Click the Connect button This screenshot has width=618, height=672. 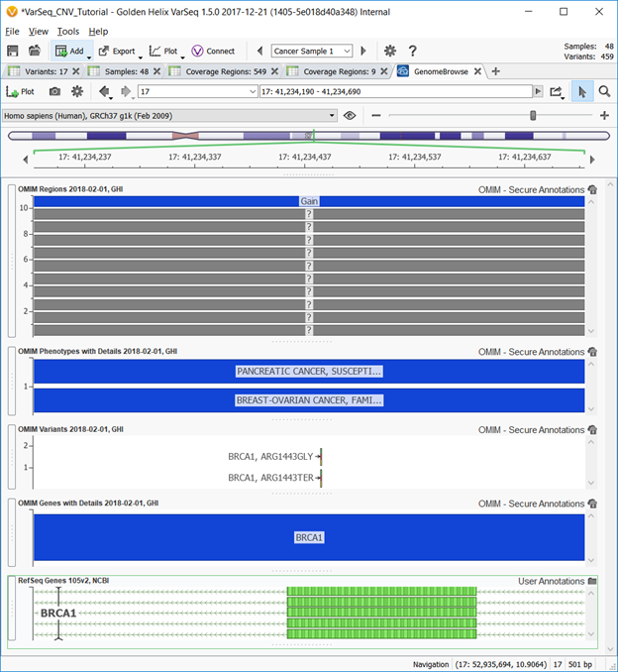[x=213, y=51]
